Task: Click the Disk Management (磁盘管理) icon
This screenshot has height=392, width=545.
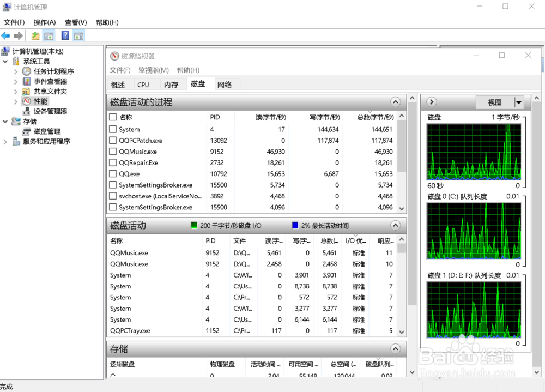Action: click(x=26, y=131)
